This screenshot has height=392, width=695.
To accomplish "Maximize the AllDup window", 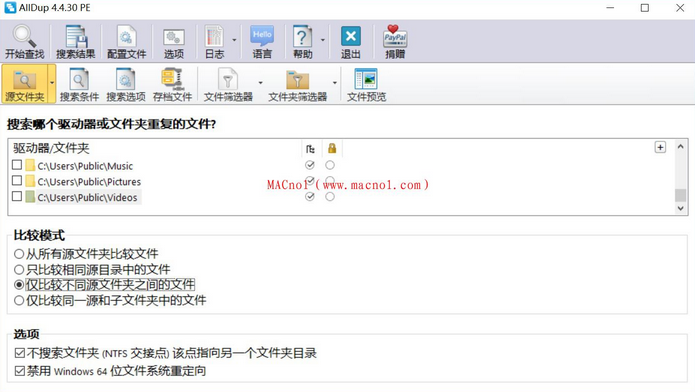I will (x=645, y=8).
